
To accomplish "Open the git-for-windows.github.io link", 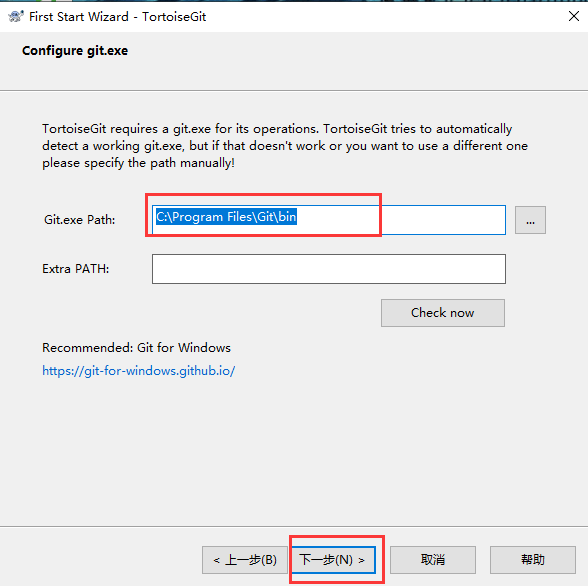I will [x=138, y=371].
